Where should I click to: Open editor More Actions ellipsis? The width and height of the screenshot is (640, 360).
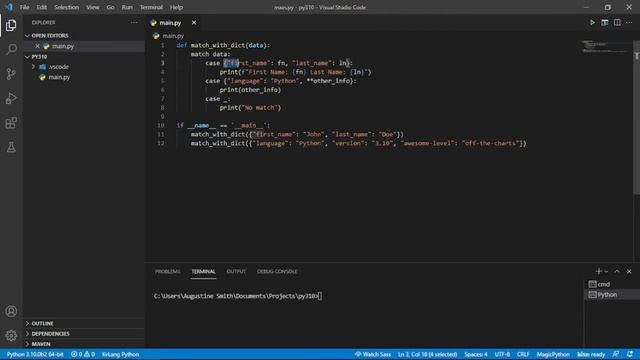629,22
